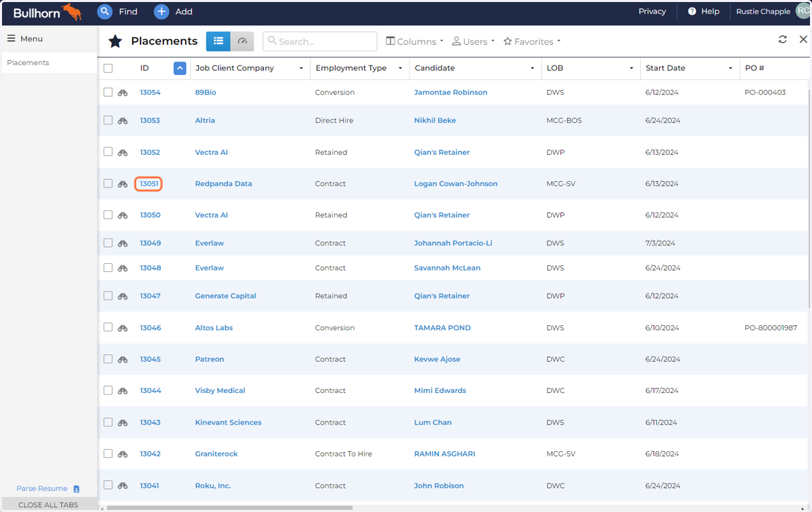Click Privacy in top bar
812x512 pixels.
pyautogui.click(x=652, y=11)
